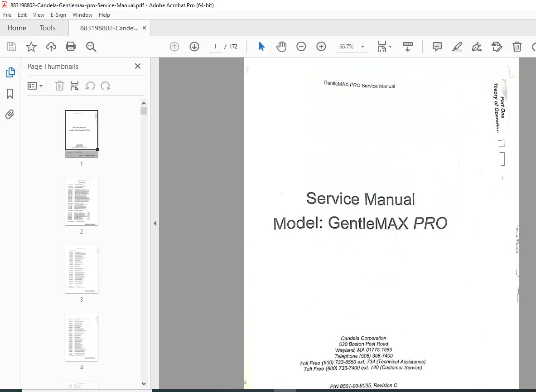The width and height of the screenshot is (536, 392).
Task: Open the Help menu
Action: coord(104,14)
